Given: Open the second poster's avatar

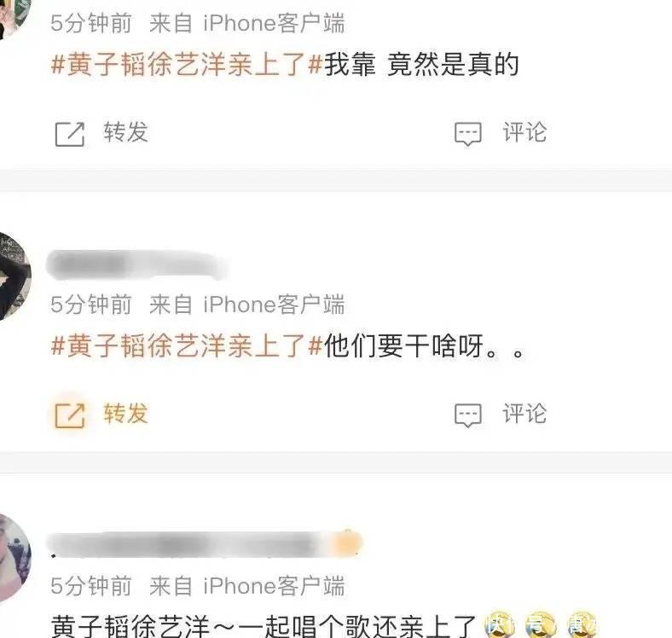Looking at the screenshot, I should pyautogui.click(x=14, y=276).
